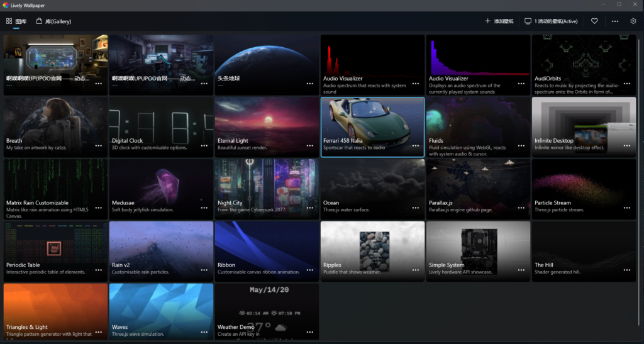Select the Rain v2 wallpaper

[161, 252]
